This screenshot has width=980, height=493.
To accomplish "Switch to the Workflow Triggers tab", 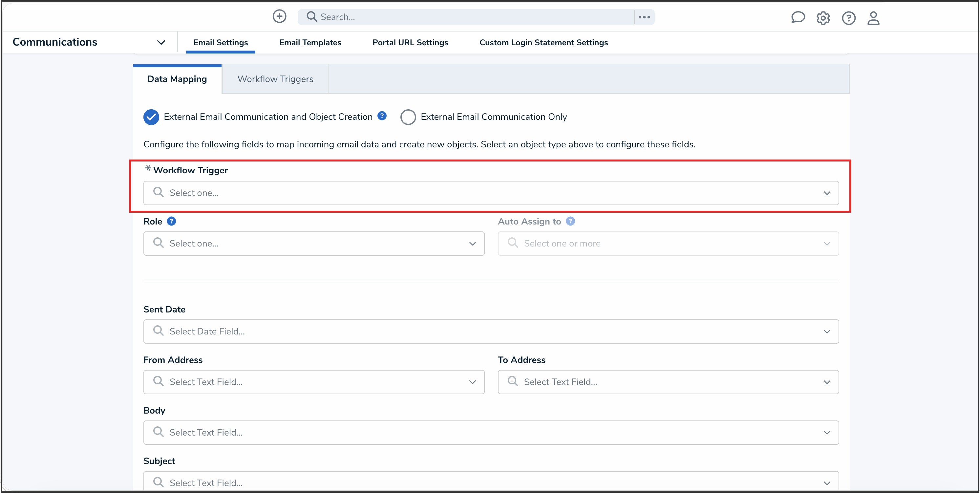I will [275, 79].
